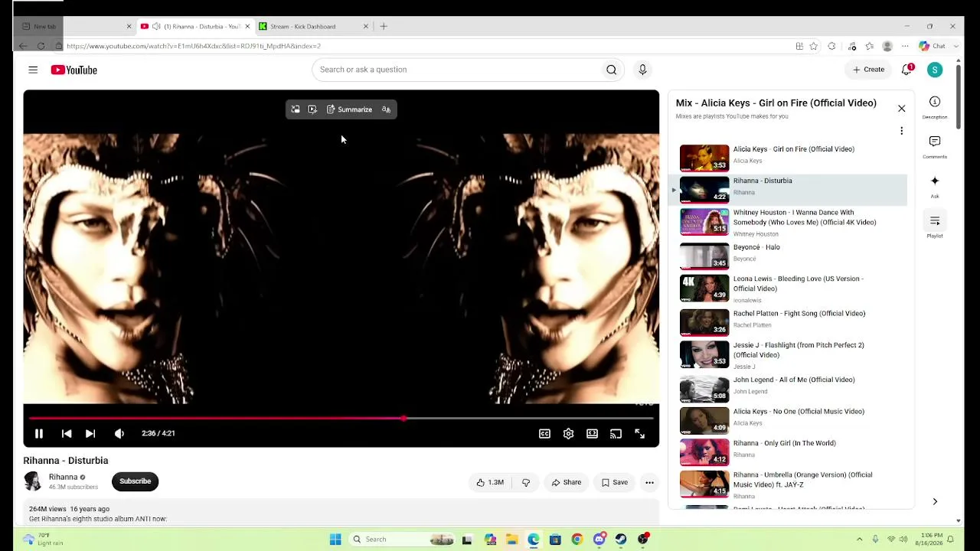Close the mix playlist panel

pyautogui.click(x=901, y=109)
